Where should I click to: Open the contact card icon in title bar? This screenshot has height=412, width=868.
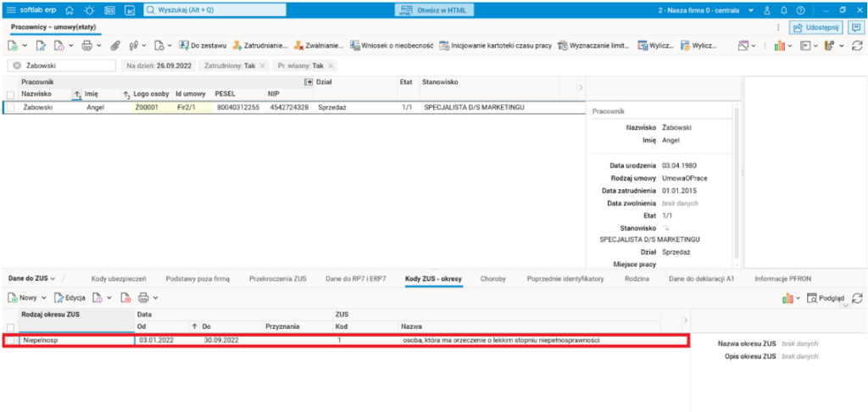109,10
